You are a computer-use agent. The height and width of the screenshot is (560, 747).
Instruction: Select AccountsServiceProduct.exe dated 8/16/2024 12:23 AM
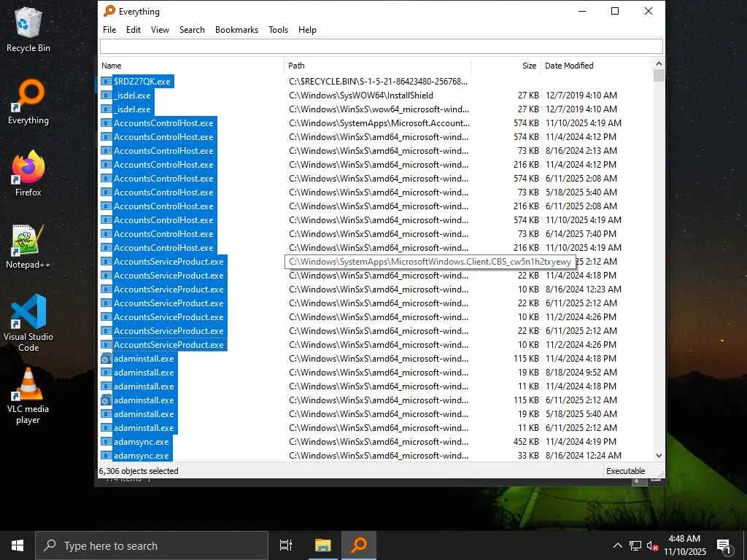point(169,289)
